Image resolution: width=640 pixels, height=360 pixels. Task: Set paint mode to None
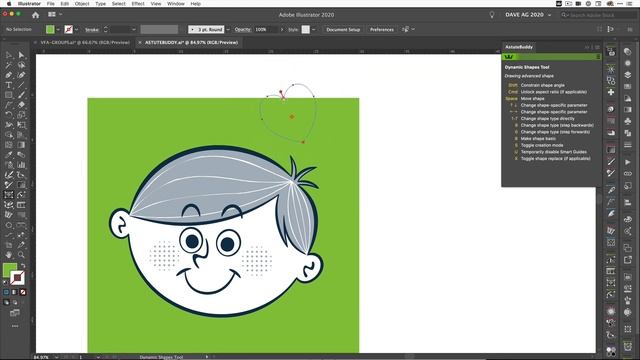pyautogui.click(x=23, y=292)
